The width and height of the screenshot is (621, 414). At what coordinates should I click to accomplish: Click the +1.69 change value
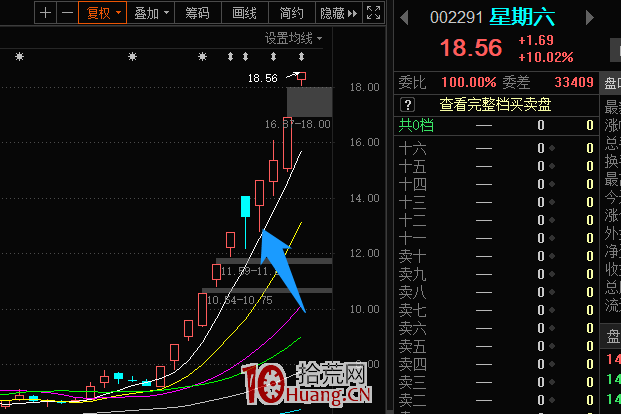coord(536,40)
